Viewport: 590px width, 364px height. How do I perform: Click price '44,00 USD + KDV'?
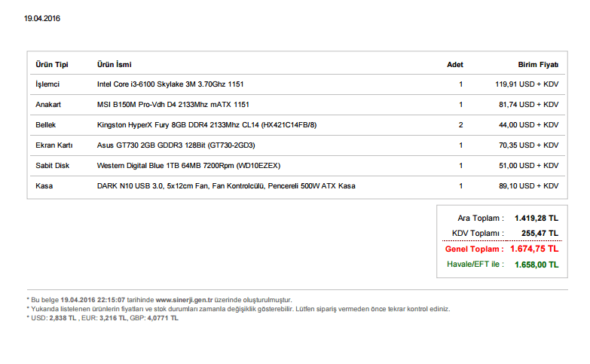pos(529,125)
